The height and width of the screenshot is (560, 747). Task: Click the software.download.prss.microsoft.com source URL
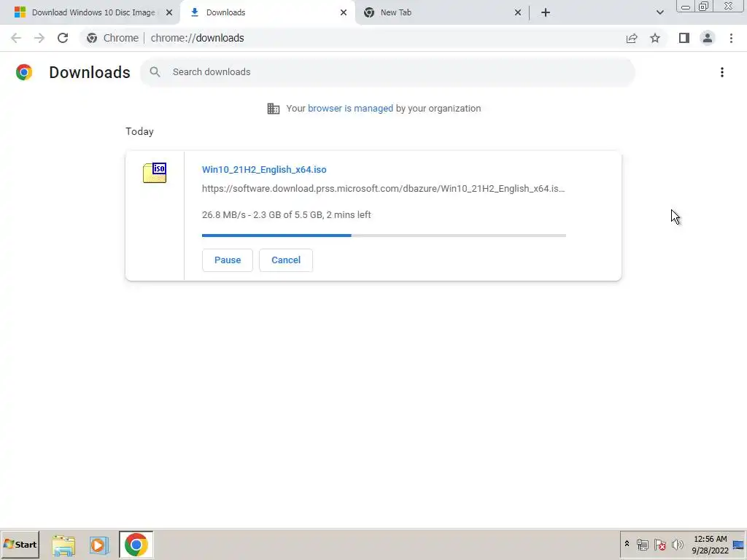pos(384,189)
